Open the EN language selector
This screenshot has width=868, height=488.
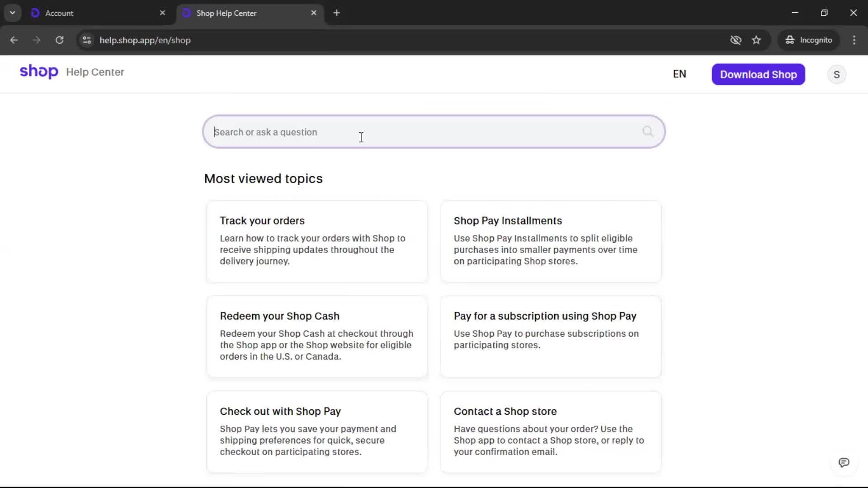click(x=680, y=74)
